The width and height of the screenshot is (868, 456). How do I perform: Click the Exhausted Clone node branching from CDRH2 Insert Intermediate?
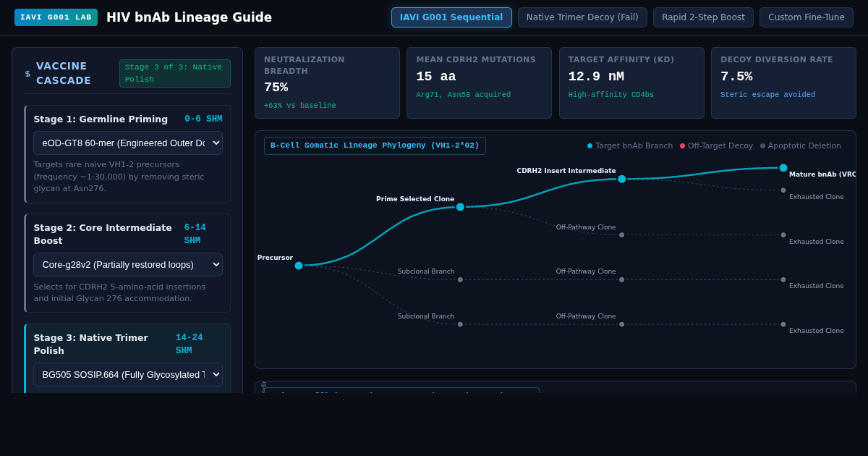coord(783,190)
